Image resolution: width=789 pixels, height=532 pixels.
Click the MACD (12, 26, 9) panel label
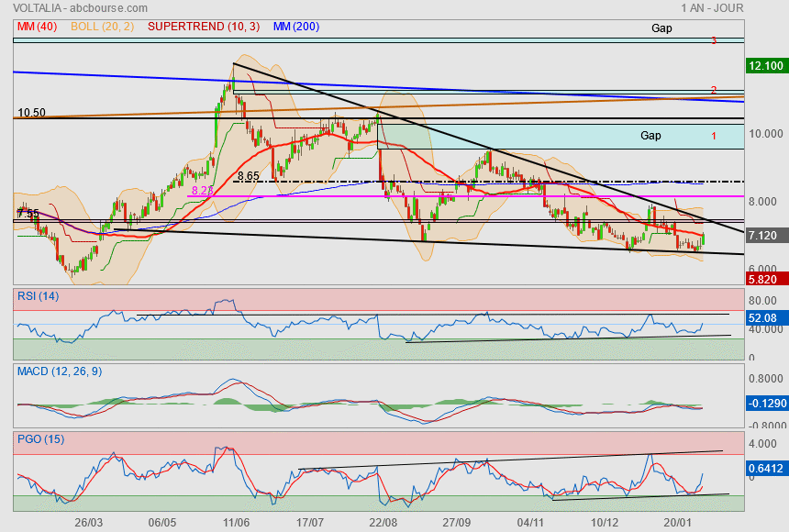point(60,371)
